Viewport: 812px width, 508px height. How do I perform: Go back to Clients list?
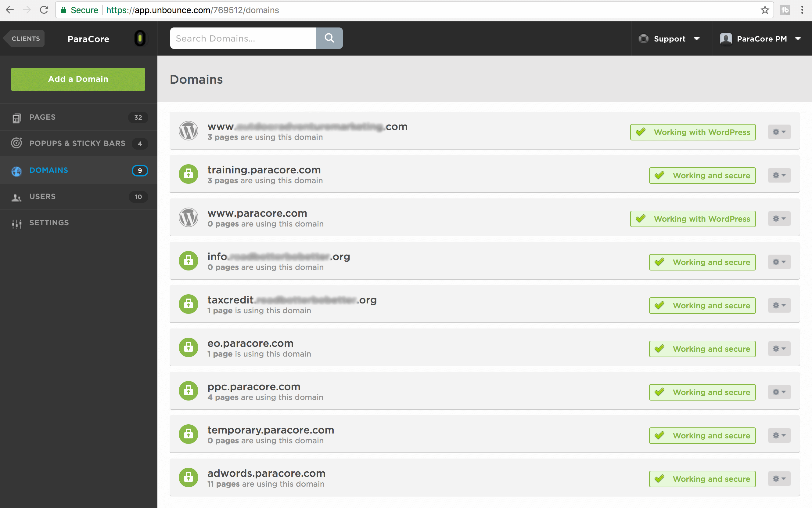tap(24, 39)
